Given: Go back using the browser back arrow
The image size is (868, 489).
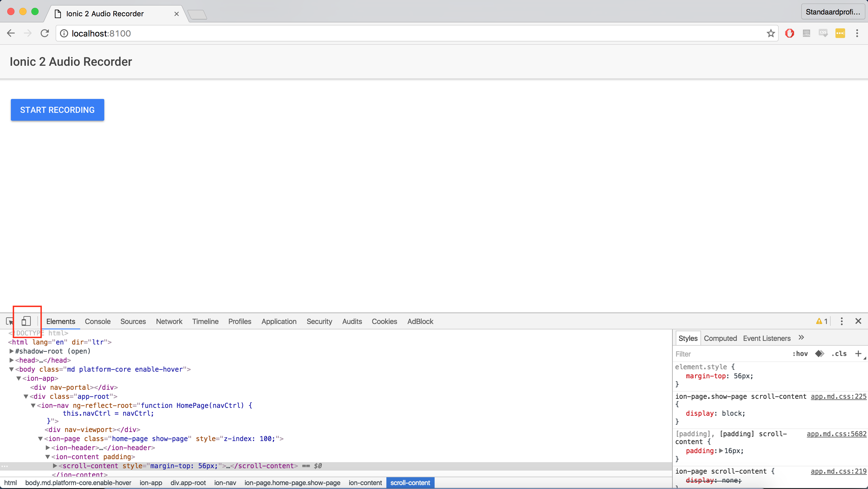Looking at the screenshot, I should click(11, 33).
